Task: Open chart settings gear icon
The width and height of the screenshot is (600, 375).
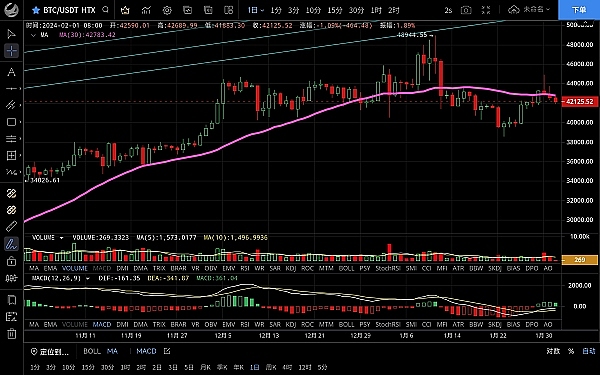Action: click(166, 10)
